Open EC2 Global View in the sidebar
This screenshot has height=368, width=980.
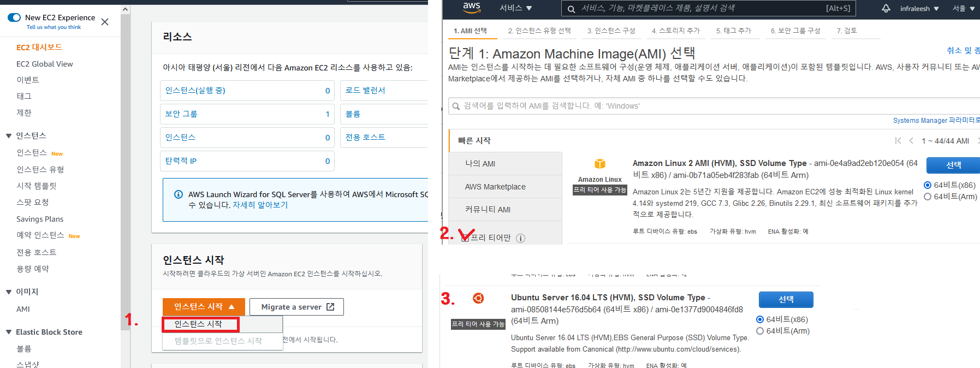(x=45, y=64)
